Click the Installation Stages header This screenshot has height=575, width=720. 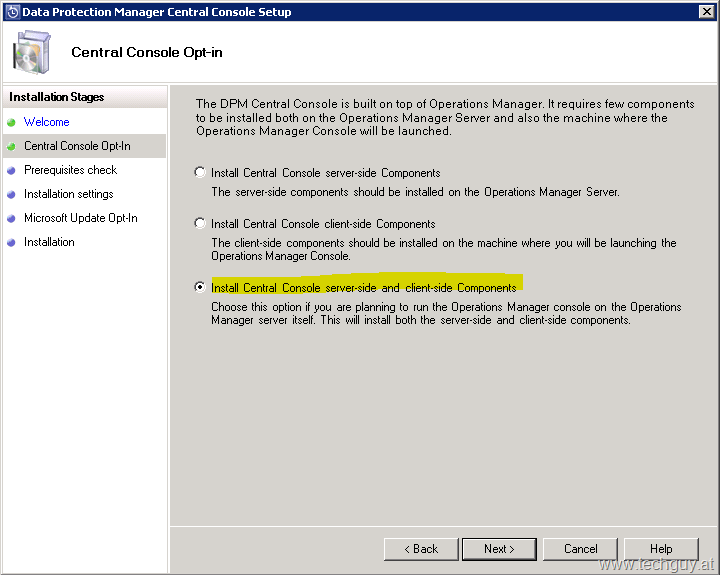click(x=85, y=97)
